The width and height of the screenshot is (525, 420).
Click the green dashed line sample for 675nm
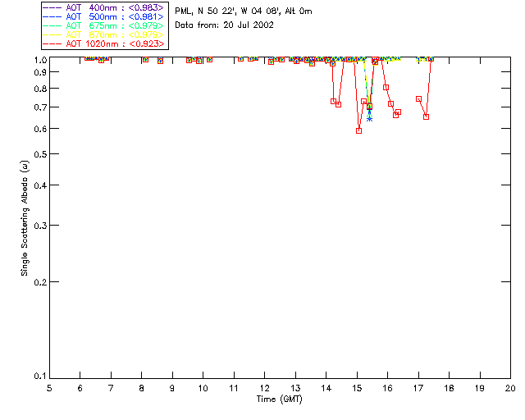click(52, 25)
